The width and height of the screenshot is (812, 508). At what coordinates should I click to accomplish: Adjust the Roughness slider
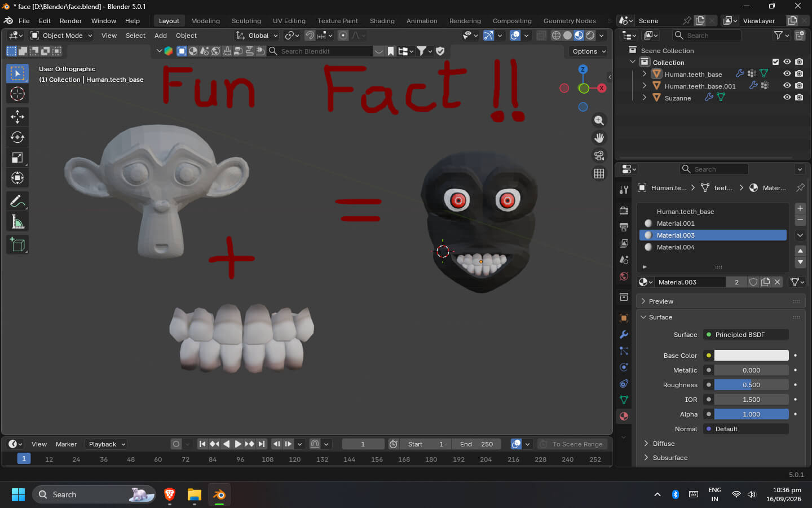click(751, 385)
